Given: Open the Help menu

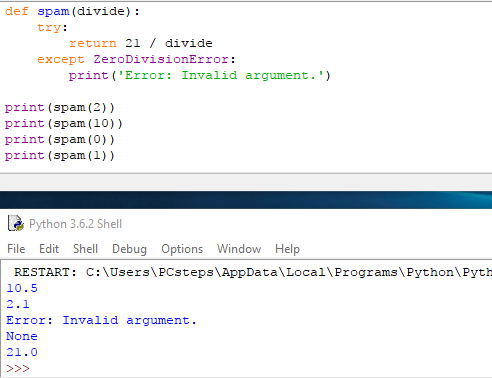Looking at the screenshot, I should point(287,249).
